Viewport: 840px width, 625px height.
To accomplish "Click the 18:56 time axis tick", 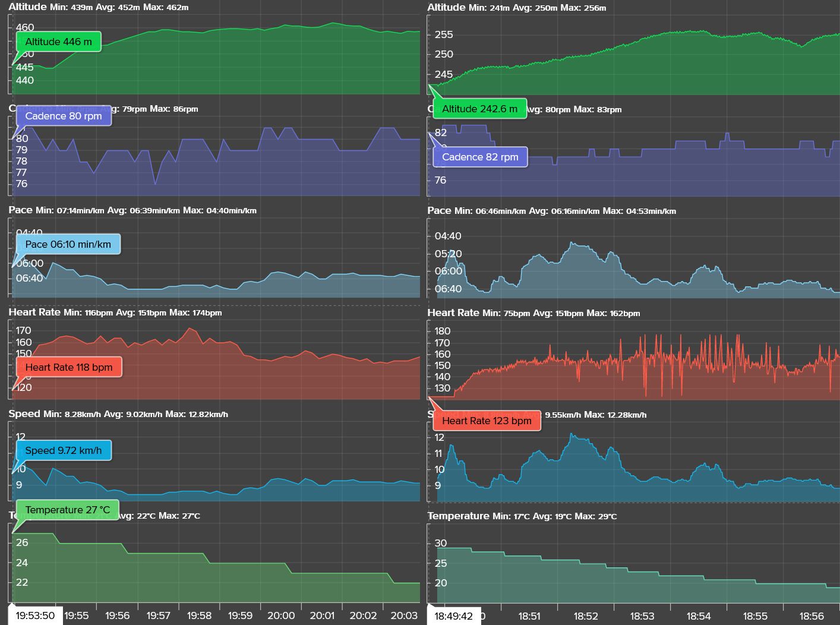I will 811,616.
